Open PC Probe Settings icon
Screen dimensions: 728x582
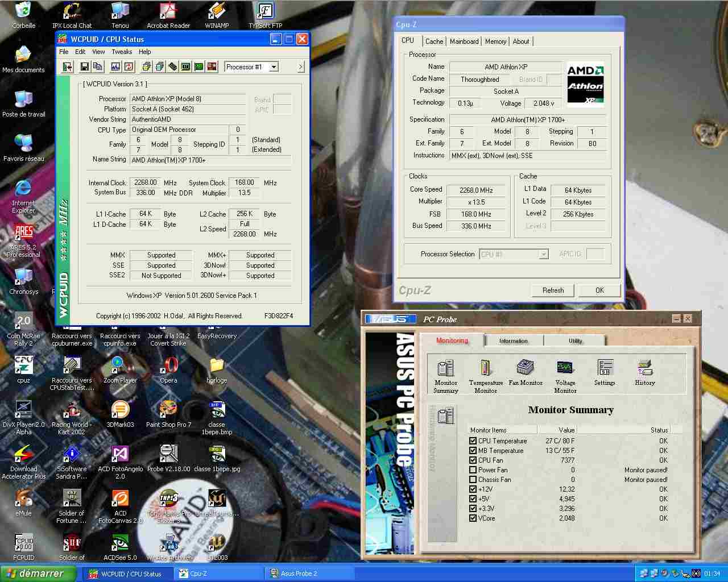pyautogui.click(x=605, y=373)
